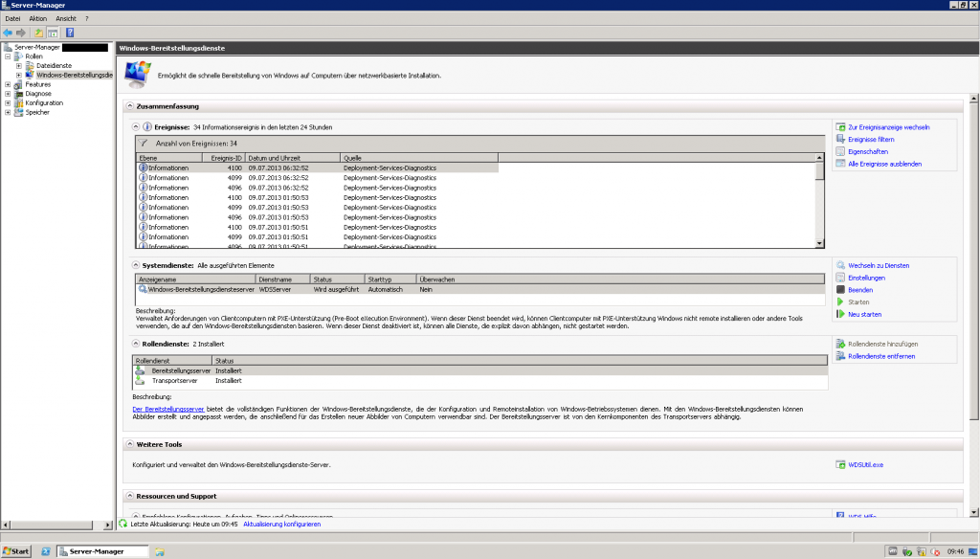Click the Wechseln zu Diensten link
This screenshot has height=559, width=980.
pyautogui.click(x=879, y=266)
